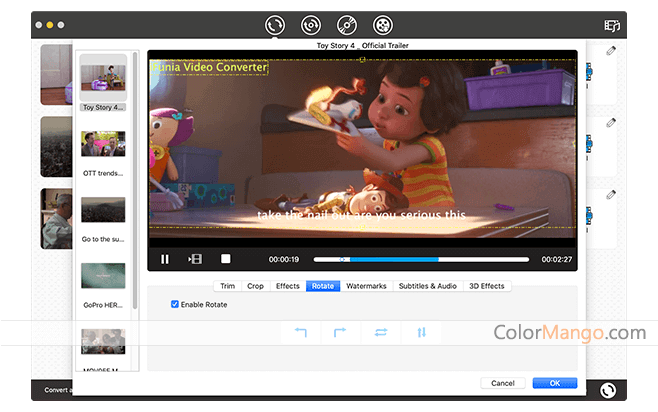Stop the video playback
This screenshot has width=658, height=412.
(226, 259)
